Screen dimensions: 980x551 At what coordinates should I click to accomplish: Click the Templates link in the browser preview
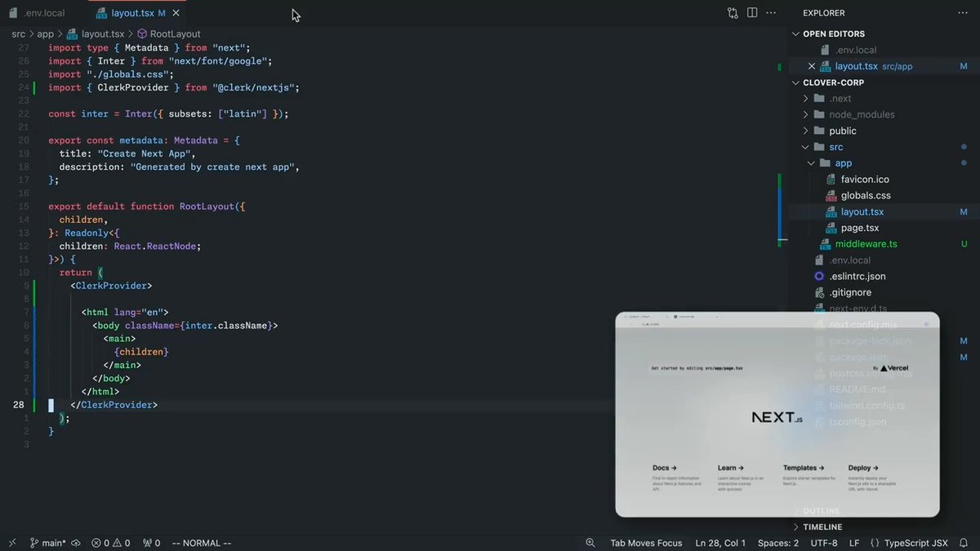click(804, 469)
